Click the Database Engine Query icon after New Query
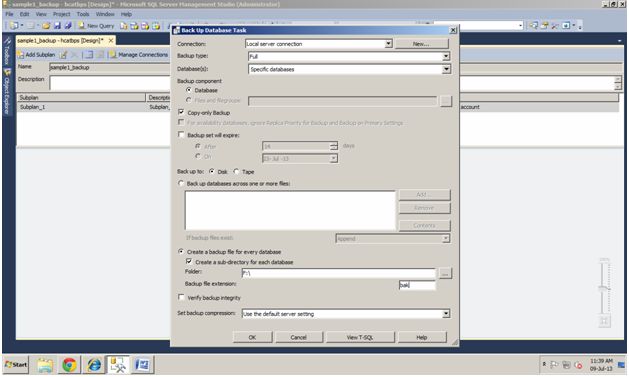 [x=124, y=26]
